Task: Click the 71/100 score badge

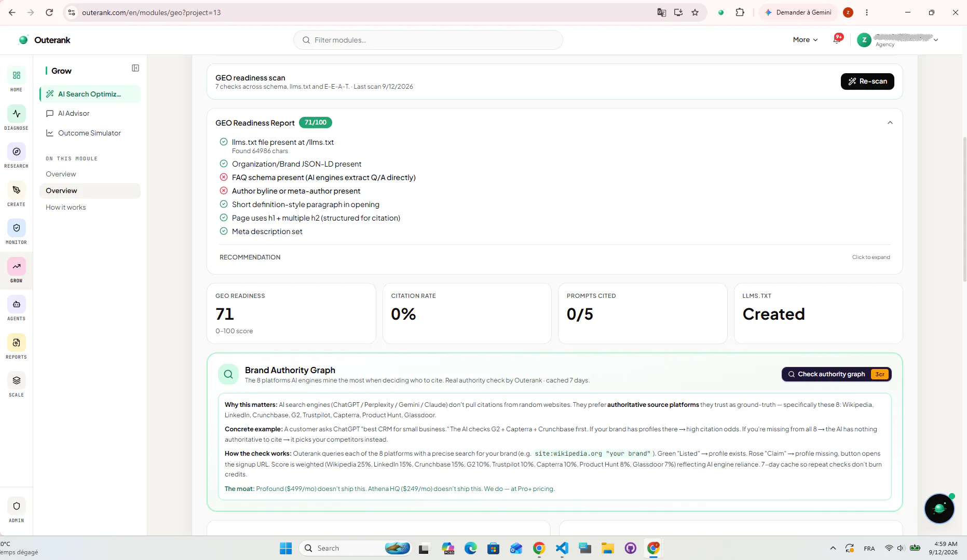Action: (x=316, y=122)
